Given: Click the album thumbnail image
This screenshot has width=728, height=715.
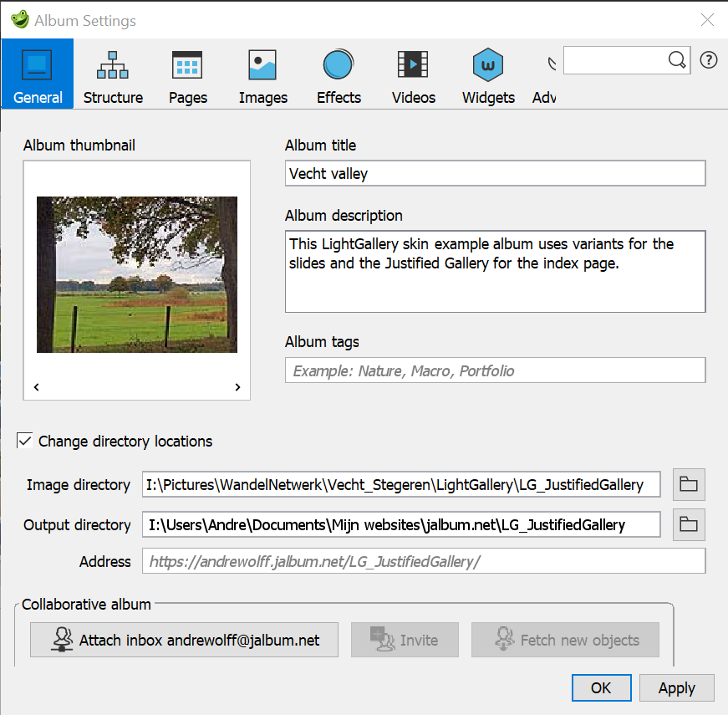Looking at the screenshot, I should [137, 274].
